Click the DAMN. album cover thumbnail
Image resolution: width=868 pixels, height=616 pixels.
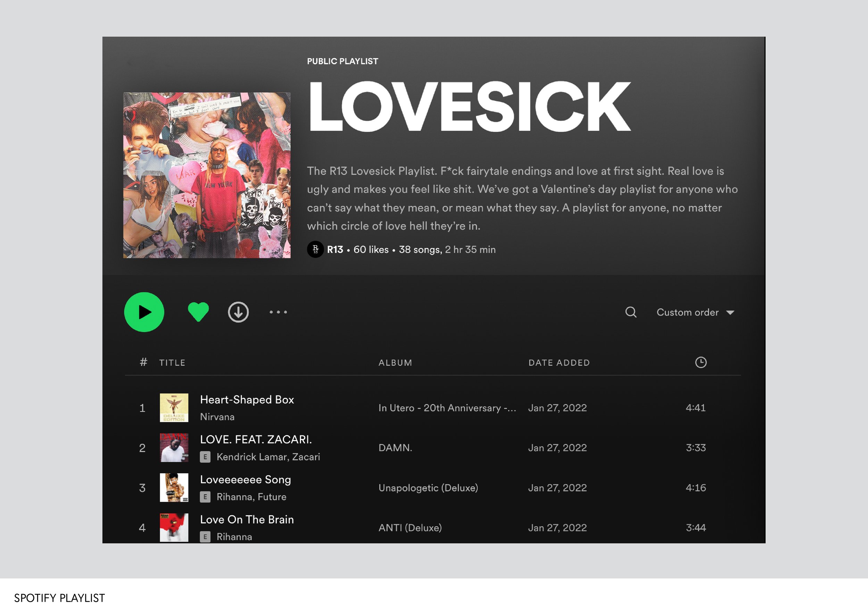[x=174, y=448]
